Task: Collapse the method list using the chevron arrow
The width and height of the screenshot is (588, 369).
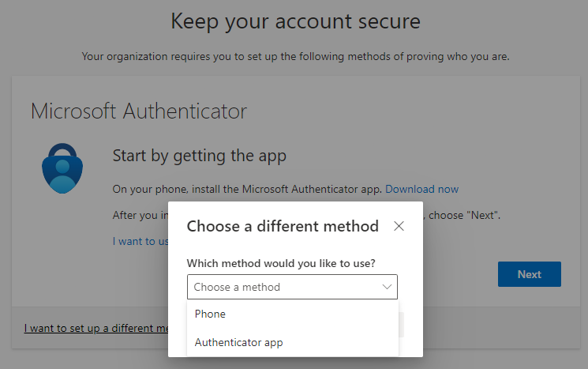Action: pos(387,287)
